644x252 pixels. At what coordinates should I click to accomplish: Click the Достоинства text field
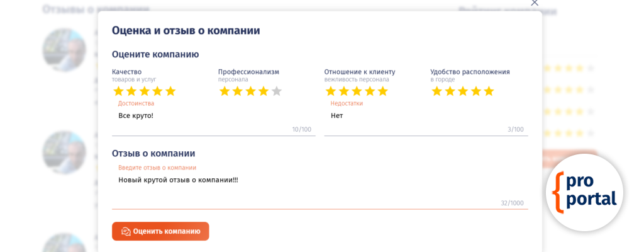(201, 117)
